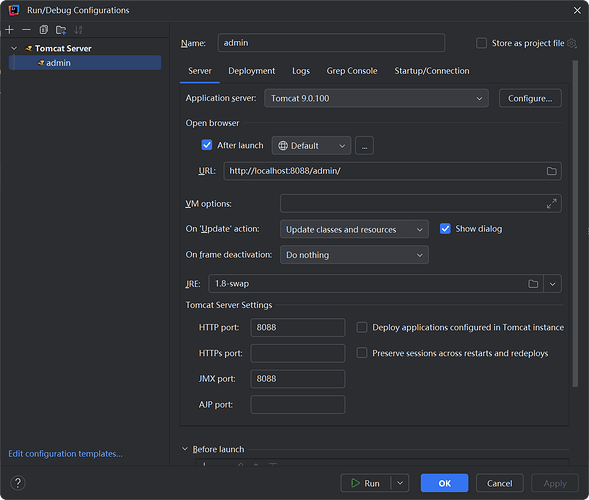Add a new run configuration
This screenshot has width=589, height=500.
pyautogui.click(x=10, y=30)
